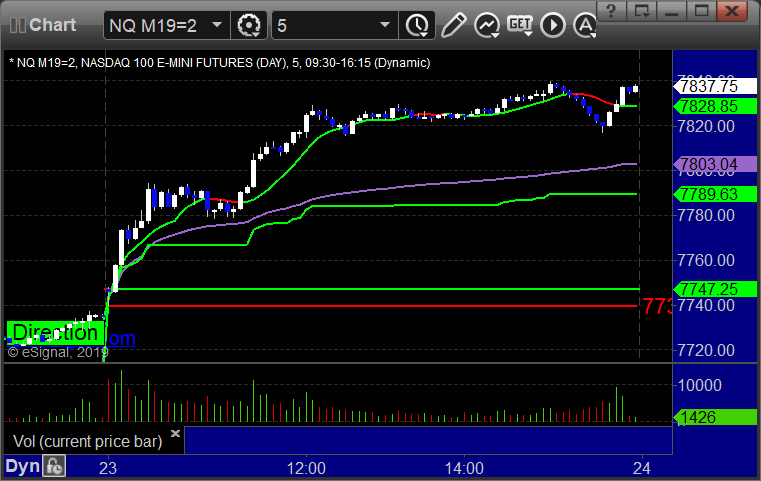Select the 7803.04 purple price tag

[714, 164]
